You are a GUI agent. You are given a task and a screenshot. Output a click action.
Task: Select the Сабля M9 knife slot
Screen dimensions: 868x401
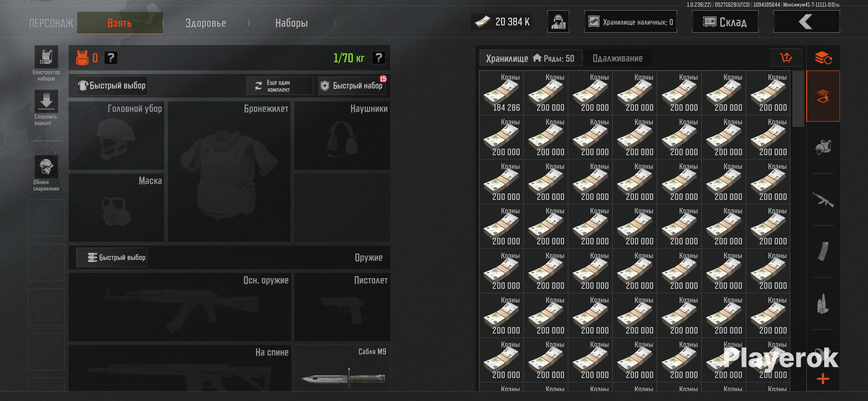[x=342, y=368]
